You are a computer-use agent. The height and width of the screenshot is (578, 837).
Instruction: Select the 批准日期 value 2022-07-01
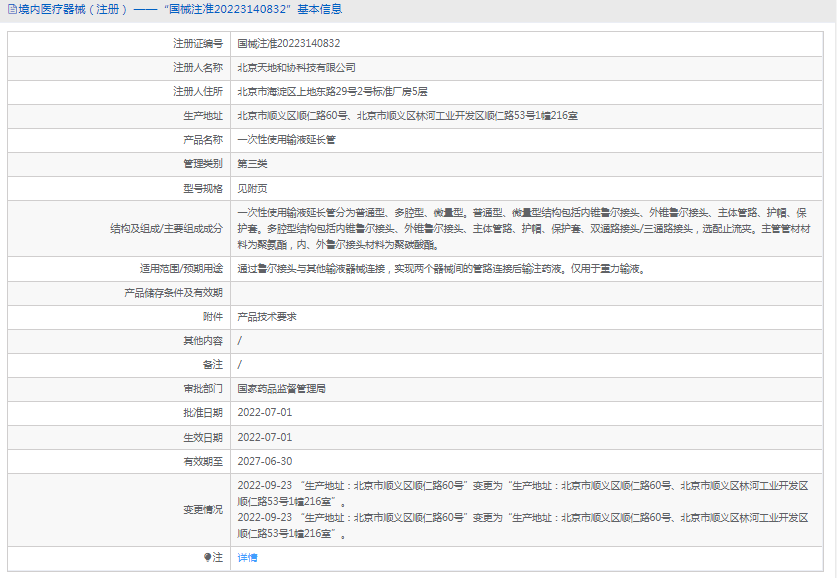click(x=265, y=413)
